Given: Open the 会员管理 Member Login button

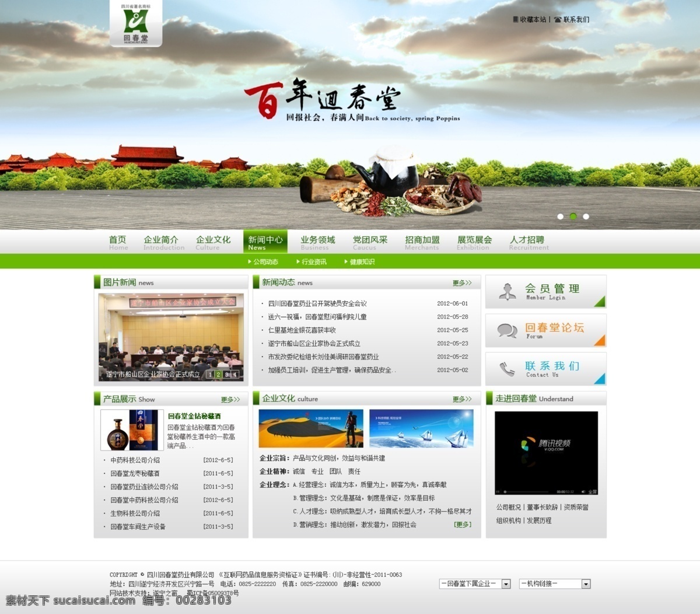Looking at the screenshot, I should pos(546,292).
